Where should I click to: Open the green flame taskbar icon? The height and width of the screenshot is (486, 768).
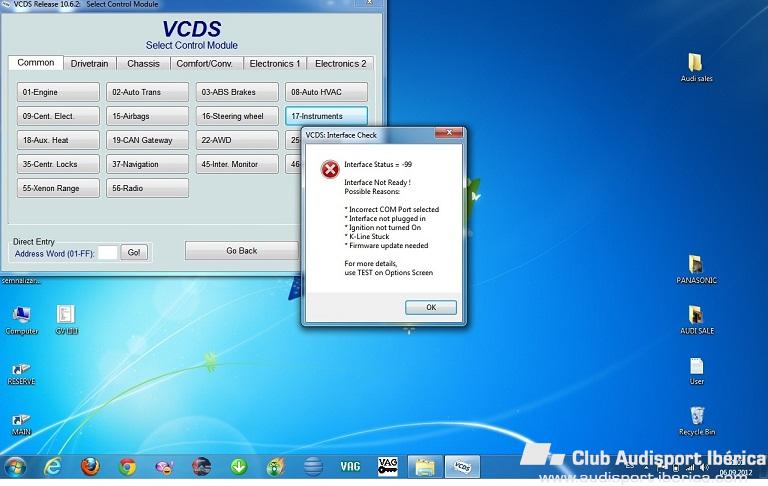pos(276,466)
